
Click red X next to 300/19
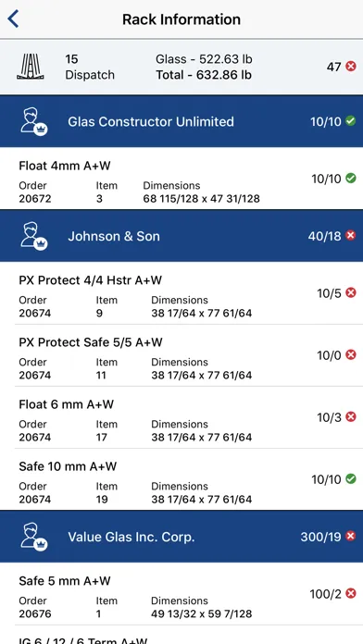(x=351, y=537)
